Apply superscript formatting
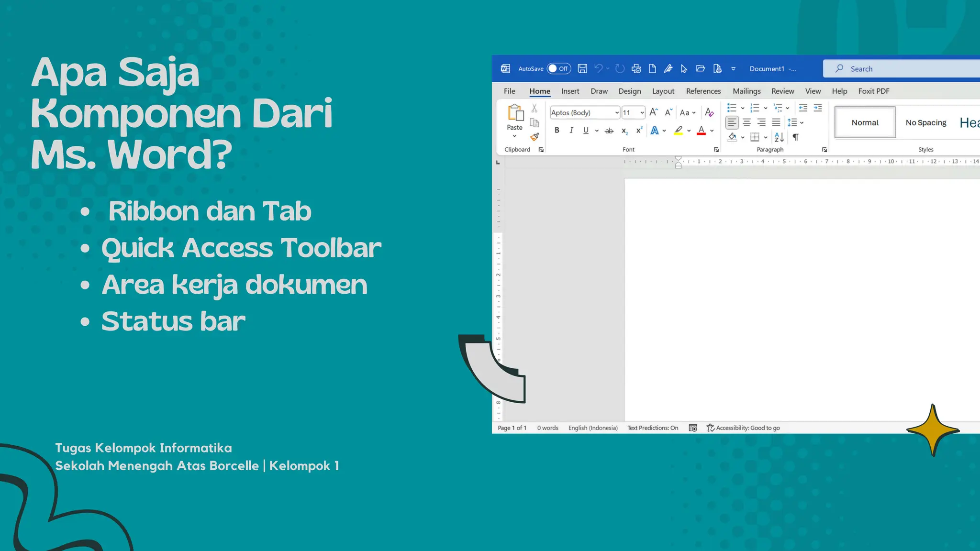 click(639, 130)
